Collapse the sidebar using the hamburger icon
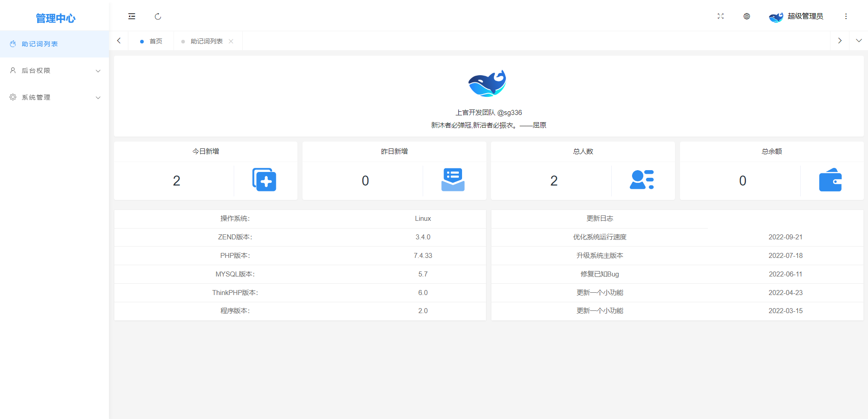The height and width of the screenshot is (419, 868). (132, 16)
